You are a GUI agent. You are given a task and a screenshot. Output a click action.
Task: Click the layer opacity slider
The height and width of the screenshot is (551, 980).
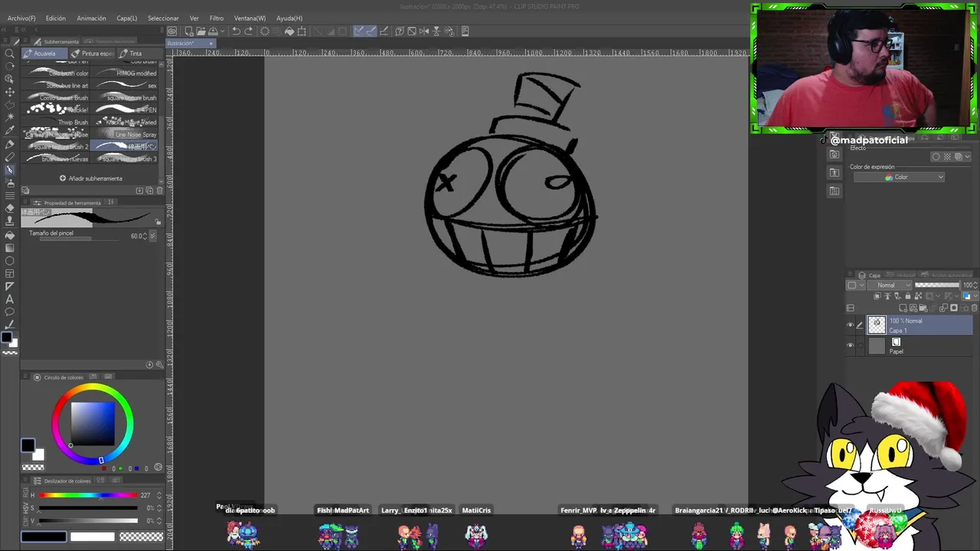(937, 285)
